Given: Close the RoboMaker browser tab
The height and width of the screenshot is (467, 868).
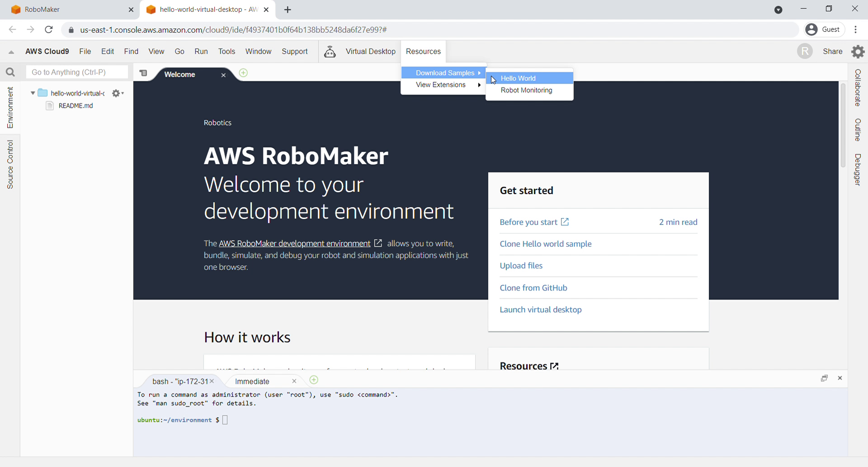Looking at the screenshot, I should [131, 10].
